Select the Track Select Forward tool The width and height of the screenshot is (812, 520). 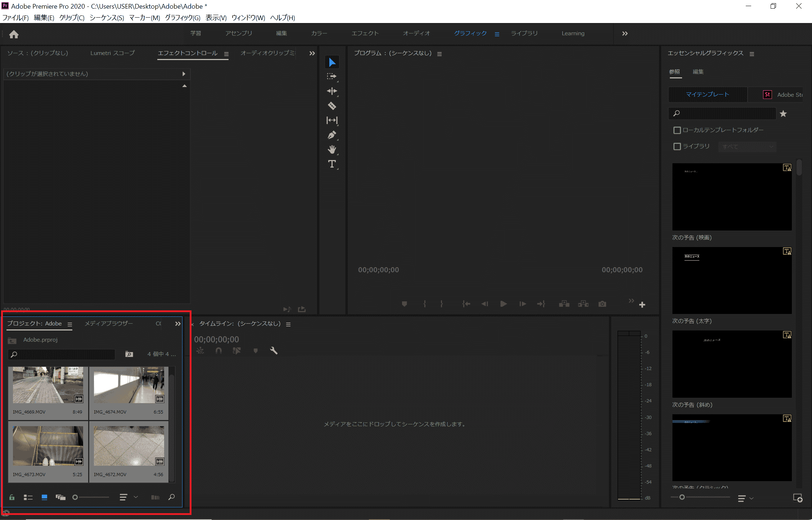(331, 76)
